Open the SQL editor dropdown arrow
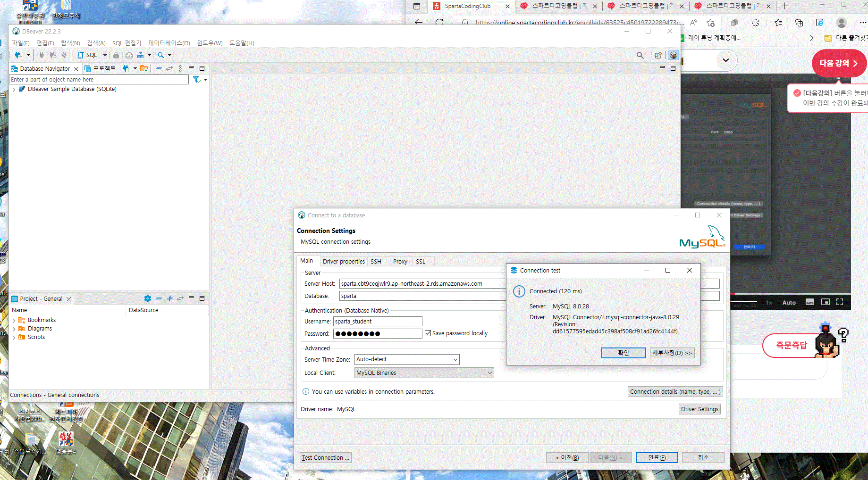 (x=105, y=55)
